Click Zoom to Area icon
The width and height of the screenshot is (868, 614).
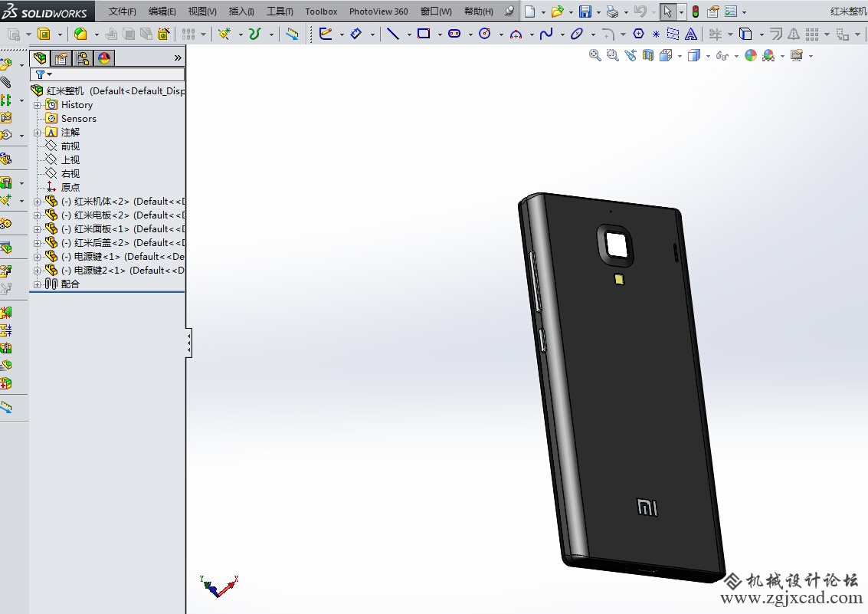pos(612,55)
